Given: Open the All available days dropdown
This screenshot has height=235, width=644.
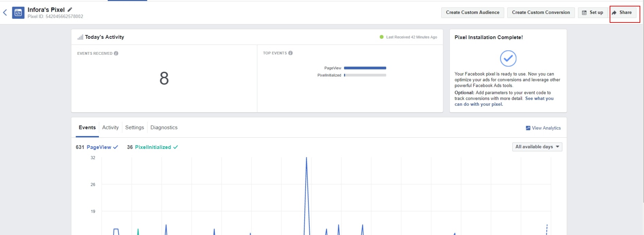Looking at the screenshot, I should (537, 147).
